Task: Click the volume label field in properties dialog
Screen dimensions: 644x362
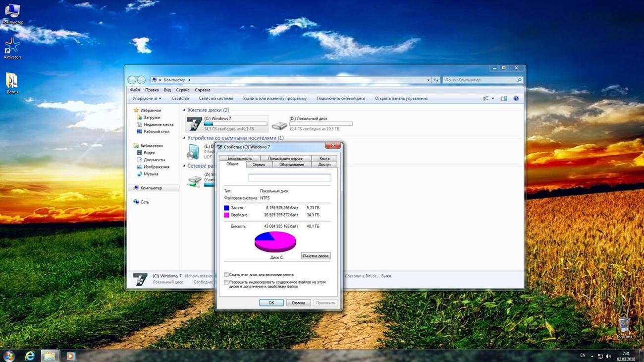Action: tap(290, 178)
